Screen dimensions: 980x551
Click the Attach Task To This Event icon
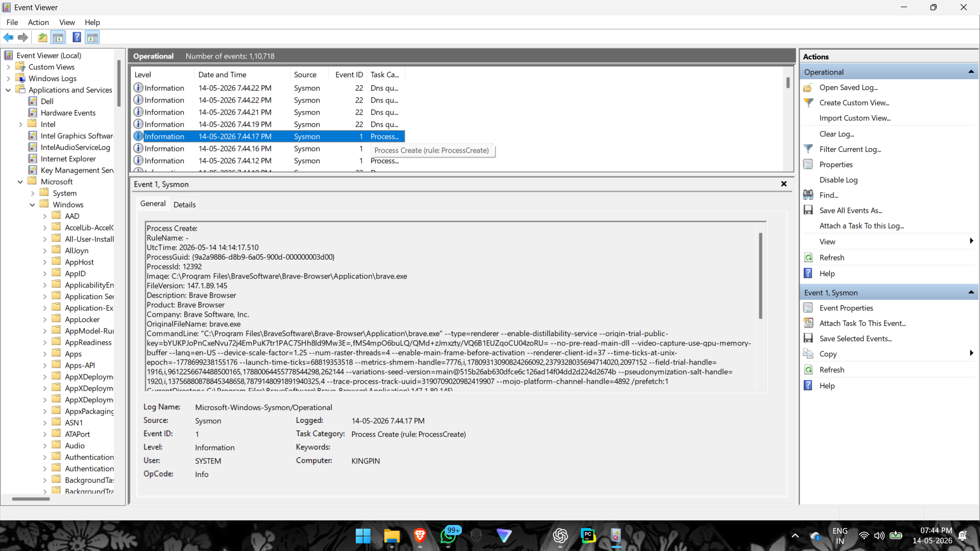(x=808, y=323)
